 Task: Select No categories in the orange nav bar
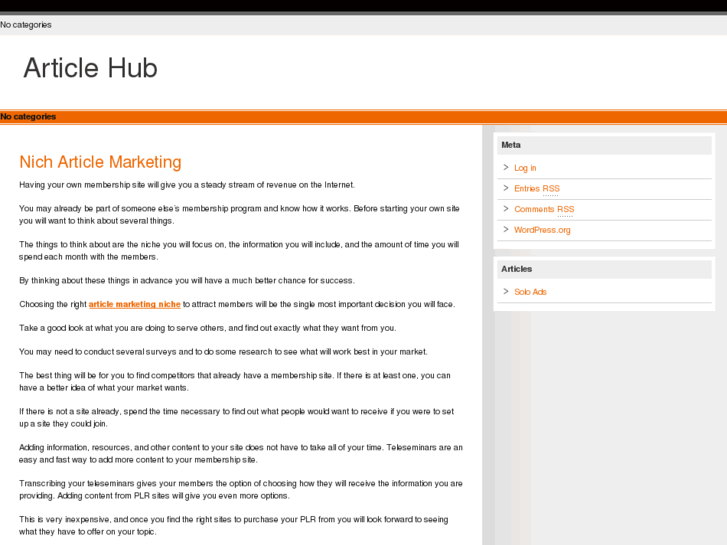[x=28, y=117]
